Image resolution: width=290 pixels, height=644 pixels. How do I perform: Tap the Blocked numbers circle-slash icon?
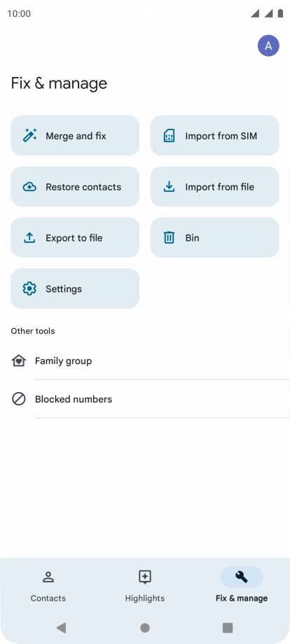18,399
